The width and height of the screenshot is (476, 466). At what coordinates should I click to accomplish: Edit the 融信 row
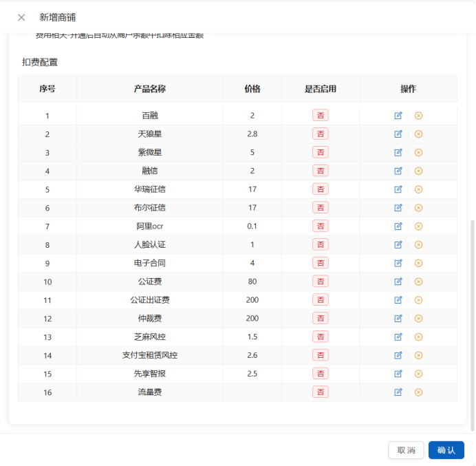tap(398, 171)
